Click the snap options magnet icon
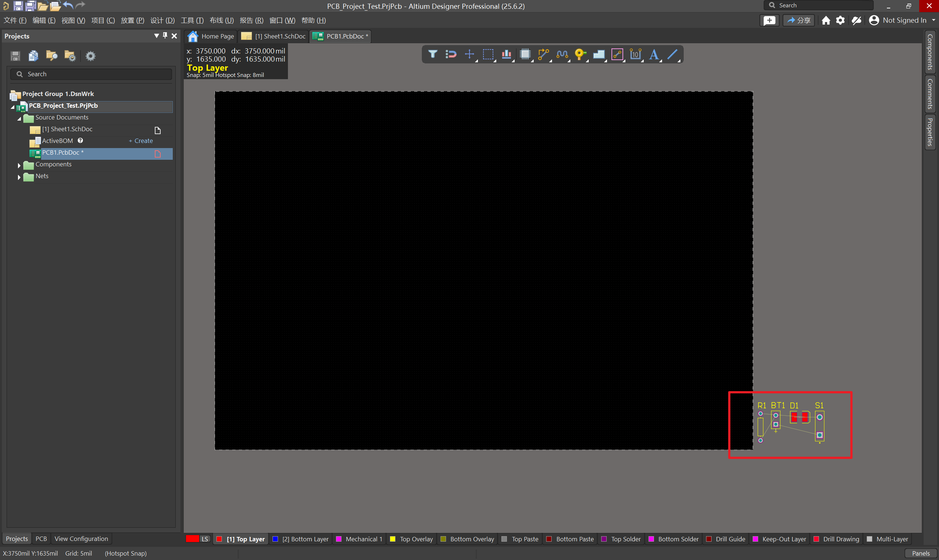 [x=451, y=54]
